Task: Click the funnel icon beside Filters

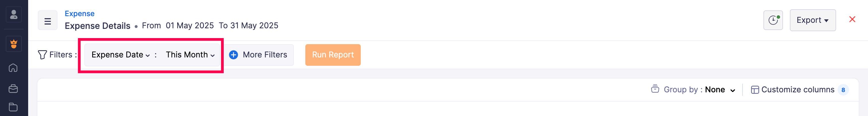Action: click(43, 55)
